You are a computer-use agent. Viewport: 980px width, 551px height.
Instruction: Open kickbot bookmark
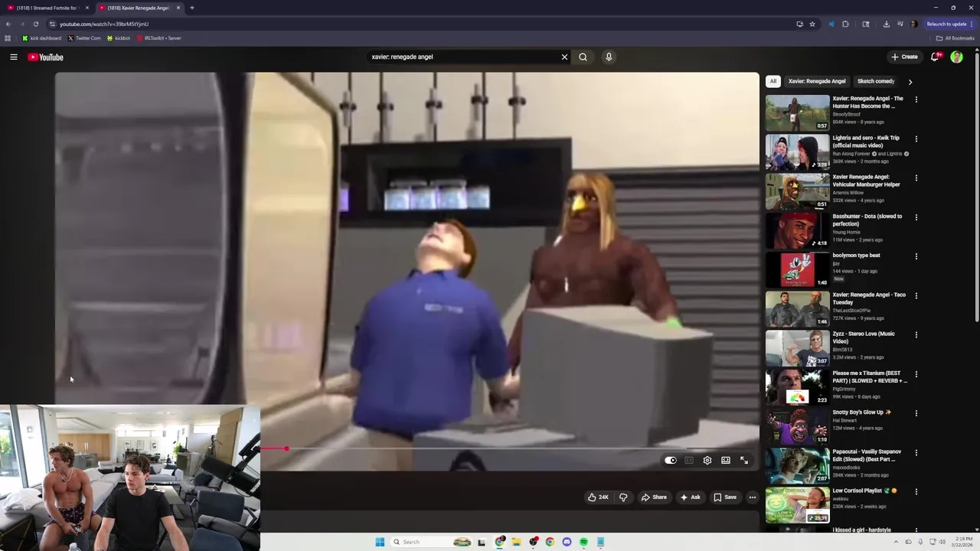(119, 38)
